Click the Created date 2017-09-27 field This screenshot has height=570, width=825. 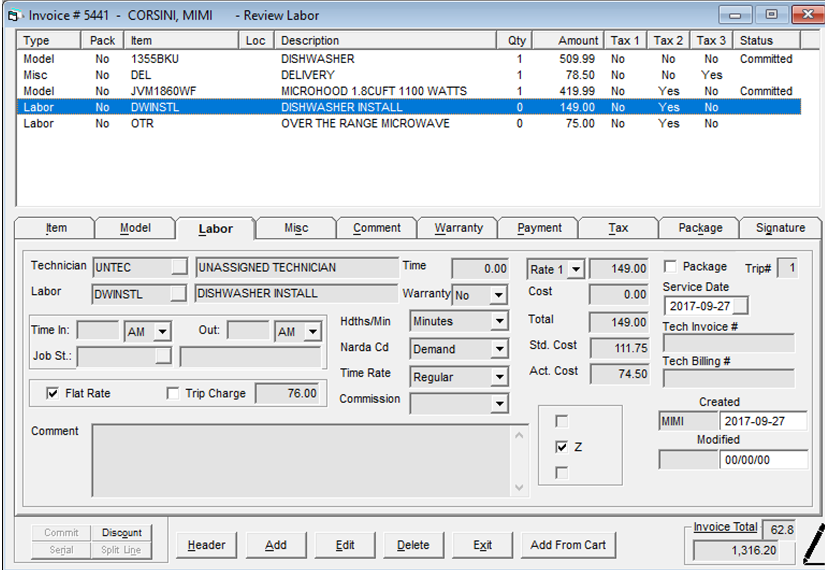[x=763, y=421]
